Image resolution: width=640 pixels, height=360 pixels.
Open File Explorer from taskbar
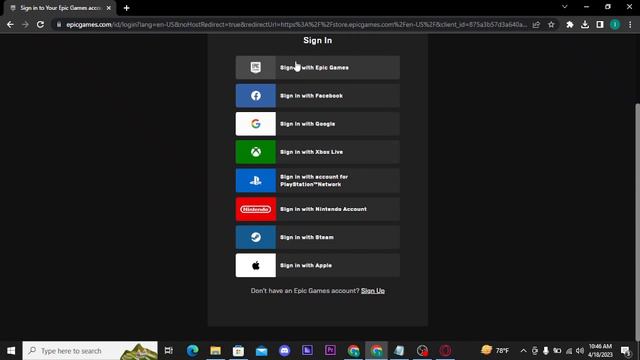(x=216, y=351)
